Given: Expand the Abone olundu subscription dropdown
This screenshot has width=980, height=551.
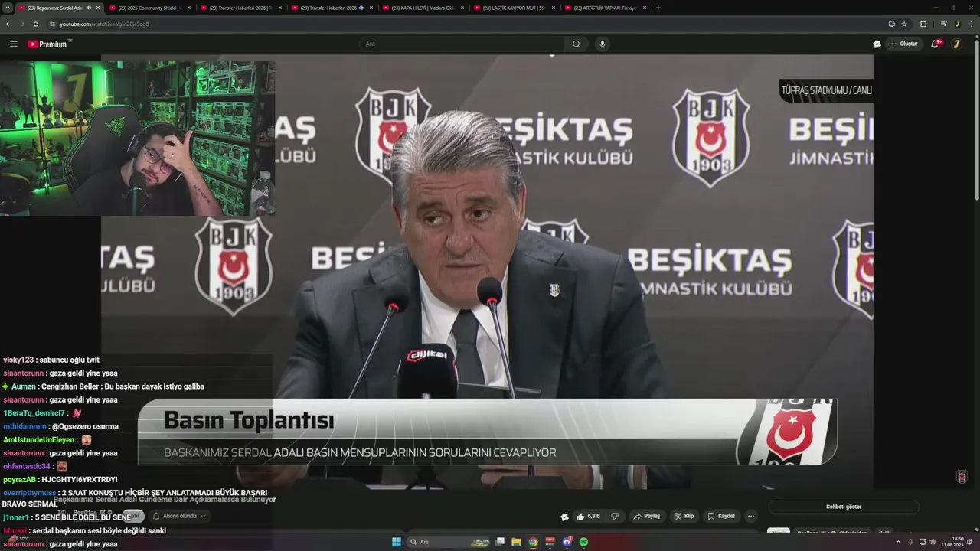Looking at the screenshot, I should pyautogui.click(x=179, y=516).
